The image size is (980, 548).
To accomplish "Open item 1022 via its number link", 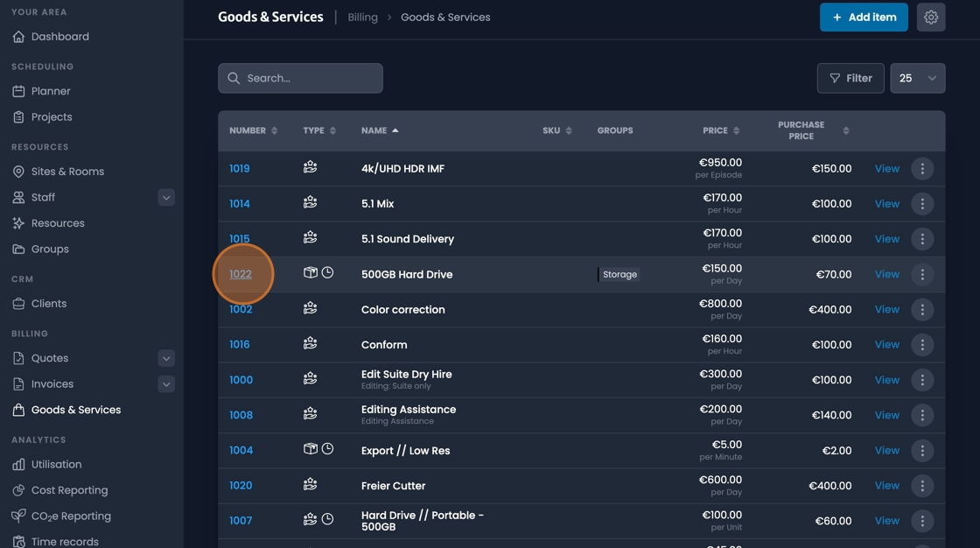I will coord(240,273).
